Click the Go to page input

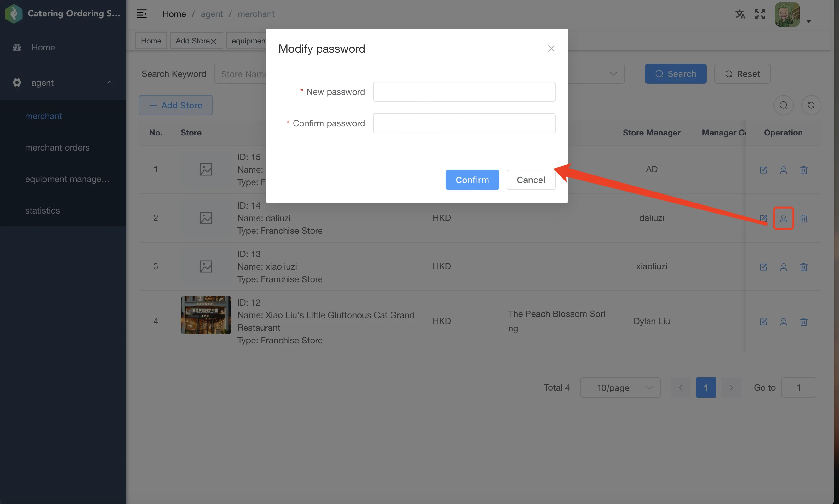798,387
